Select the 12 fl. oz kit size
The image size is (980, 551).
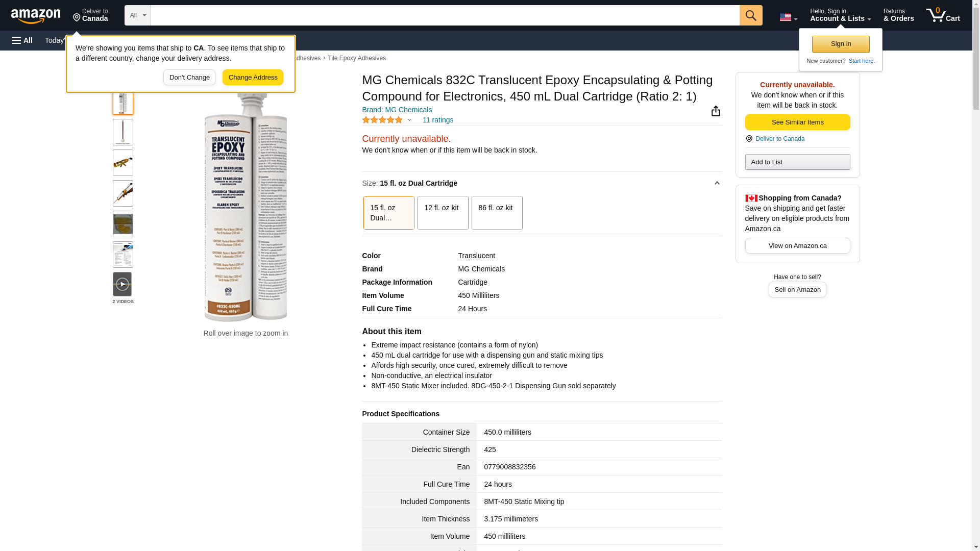[443, 213]
